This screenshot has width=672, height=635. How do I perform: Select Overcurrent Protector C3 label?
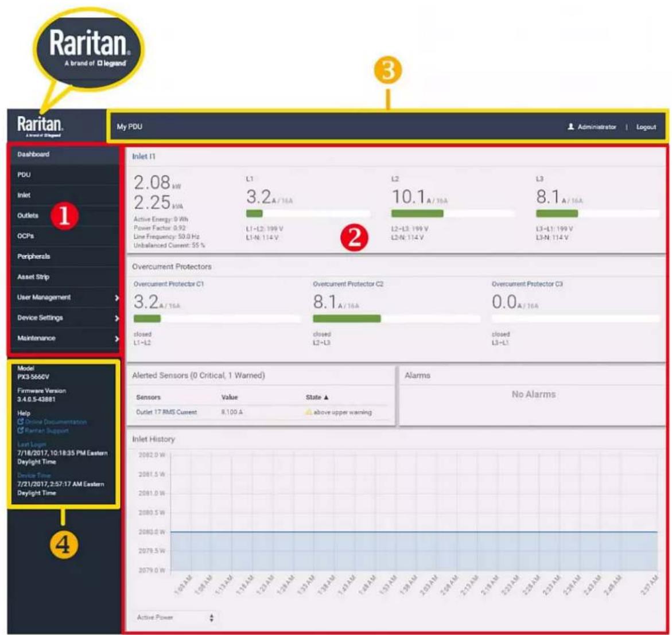pos(527,284)
